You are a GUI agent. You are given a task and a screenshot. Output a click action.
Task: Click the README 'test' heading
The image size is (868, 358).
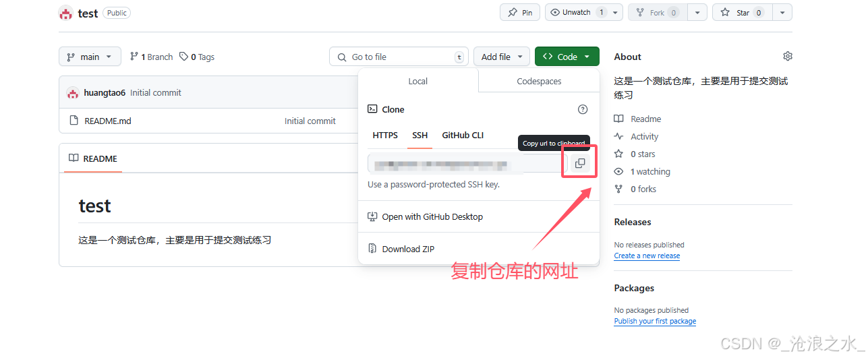(94, 206)
